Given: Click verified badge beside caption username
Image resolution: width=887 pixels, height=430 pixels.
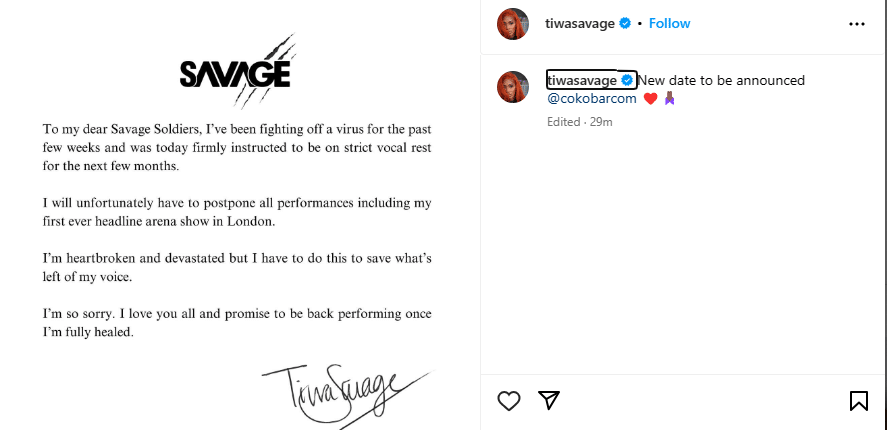Looking at the screenshot, I should pos(627,80).
